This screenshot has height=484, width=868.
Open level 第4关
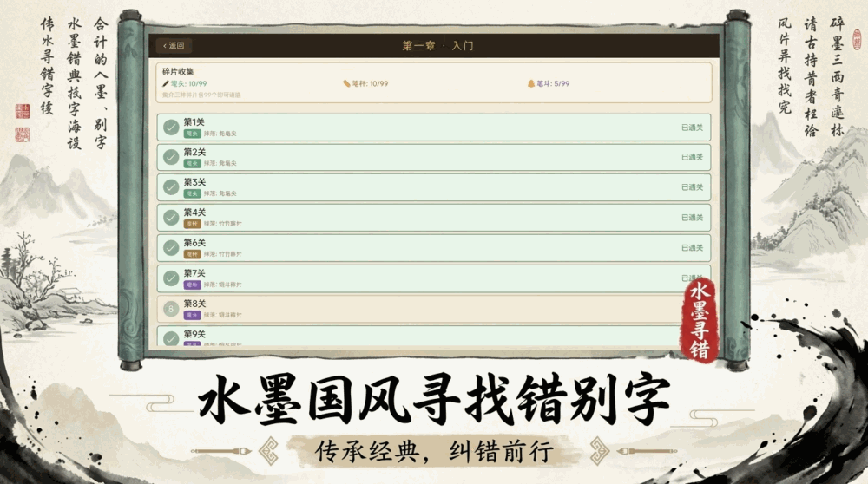433,218
